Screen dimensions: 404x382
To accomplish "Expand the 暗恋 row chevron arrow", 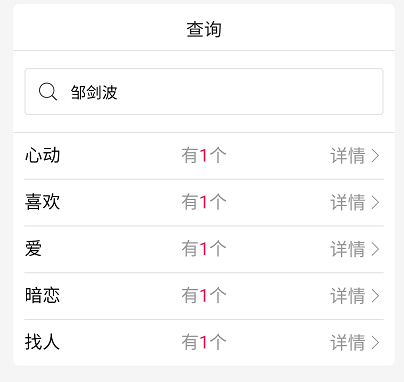I will (x=376, y=296).
